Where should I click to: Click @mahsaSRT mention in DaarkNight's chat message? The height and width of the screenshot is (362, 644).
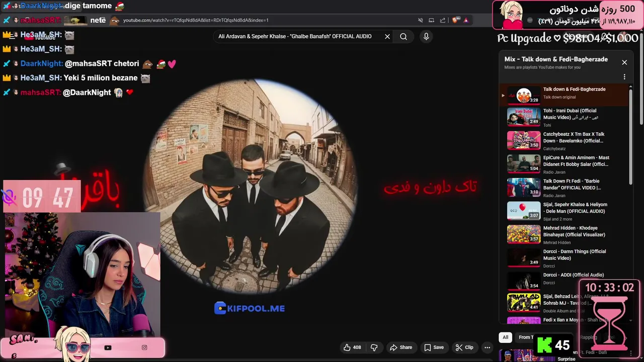point(88,64)
